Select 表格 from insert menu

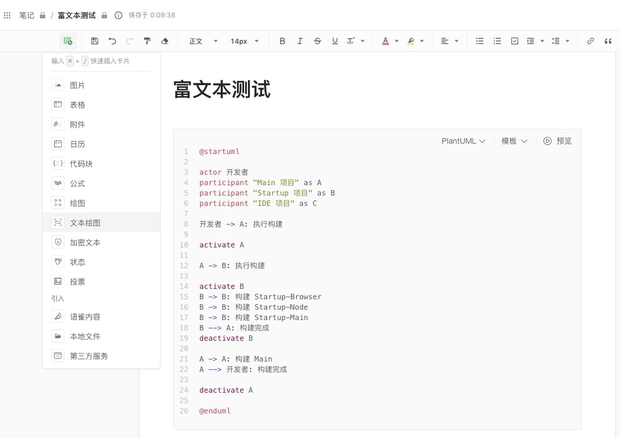click(101, 105)
